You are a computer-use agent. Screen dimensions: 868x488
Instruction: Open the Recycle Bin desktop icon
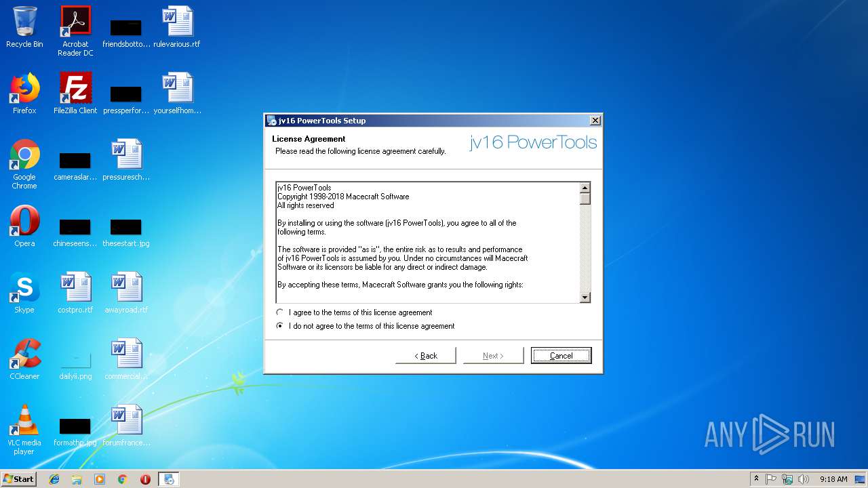tap(24, 28)
